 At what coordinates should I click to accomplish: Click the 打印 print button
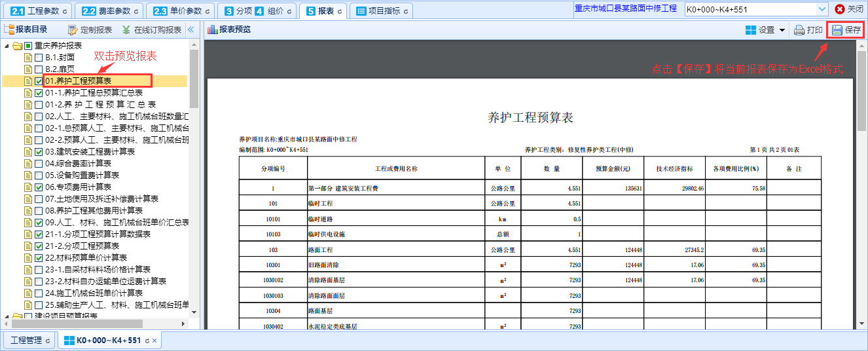tap(808, 29)
